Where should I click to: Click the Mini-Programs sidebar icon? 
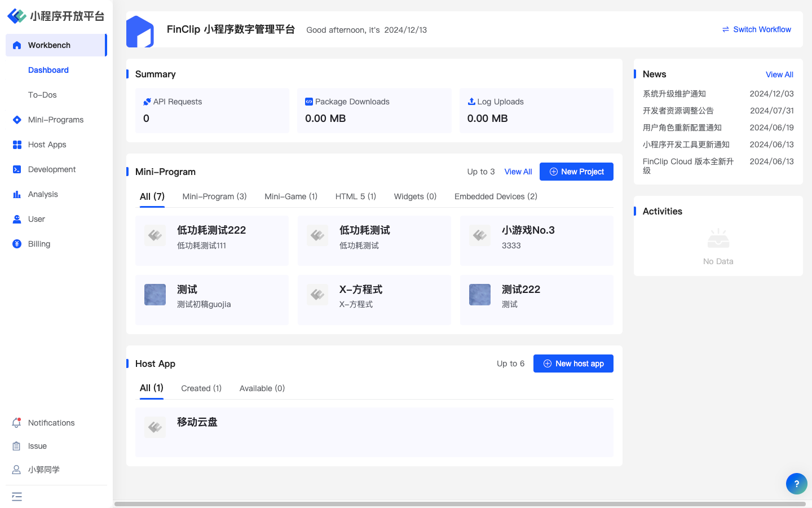pos(17,120)
